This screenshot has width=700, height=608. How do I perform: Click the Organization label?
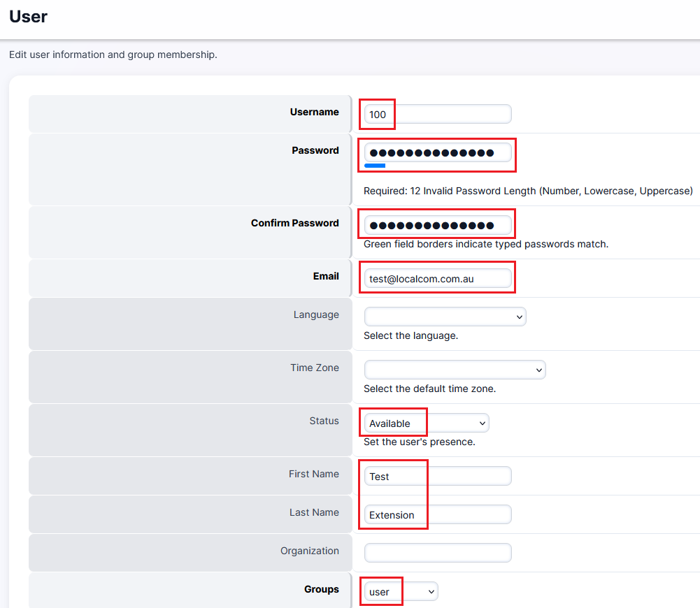[309, 551]
